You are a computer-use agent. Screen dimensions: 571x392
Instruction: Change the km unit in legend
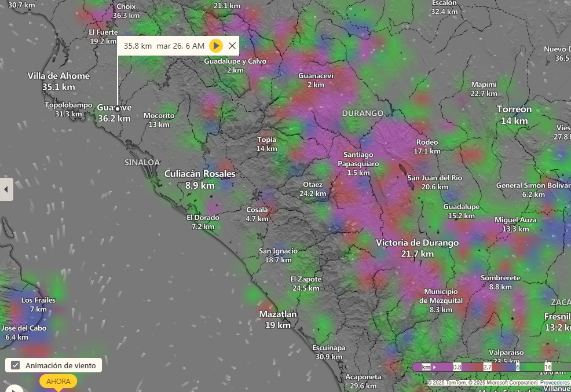[429, 367]
